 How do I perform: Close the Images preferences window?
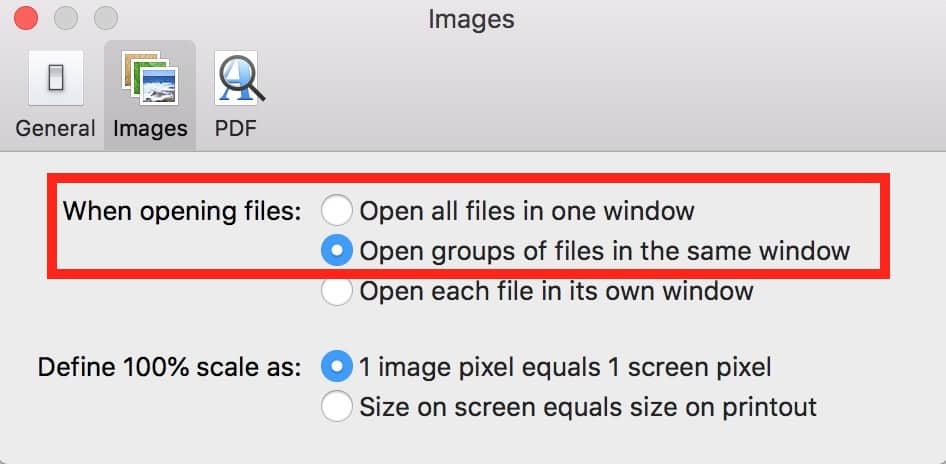(x=27, y=19)
